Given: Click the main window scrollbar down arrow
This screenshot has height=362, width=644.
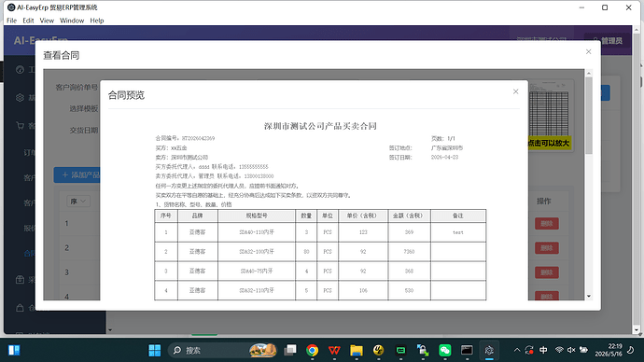Looking at the screenshot, I should tap(637, 329).
